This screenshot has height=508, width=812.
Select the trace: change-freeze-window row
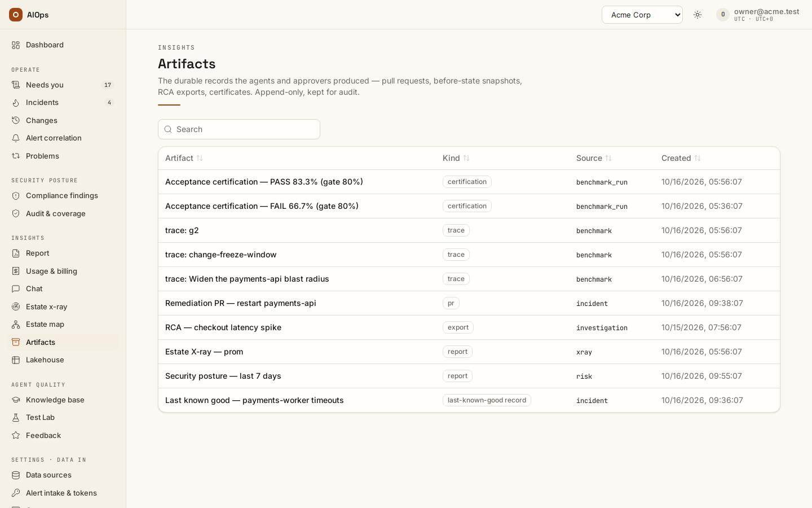click(469, 255)
